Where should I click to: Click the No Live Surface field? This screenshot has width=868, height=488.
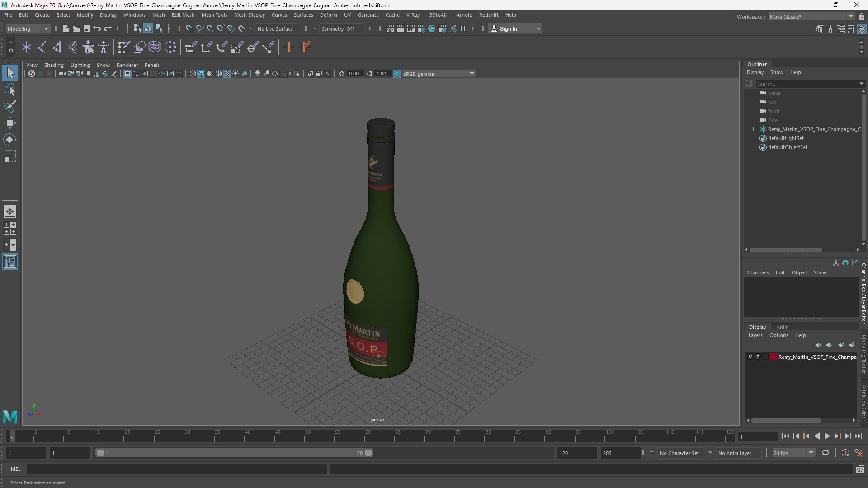pyautogui.click(x=278, y=28)
